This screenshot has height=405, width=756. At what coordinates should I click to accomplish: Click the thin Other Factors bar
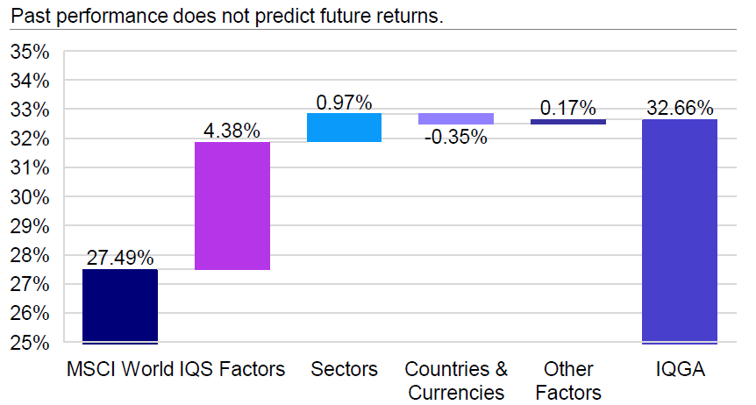568,122
